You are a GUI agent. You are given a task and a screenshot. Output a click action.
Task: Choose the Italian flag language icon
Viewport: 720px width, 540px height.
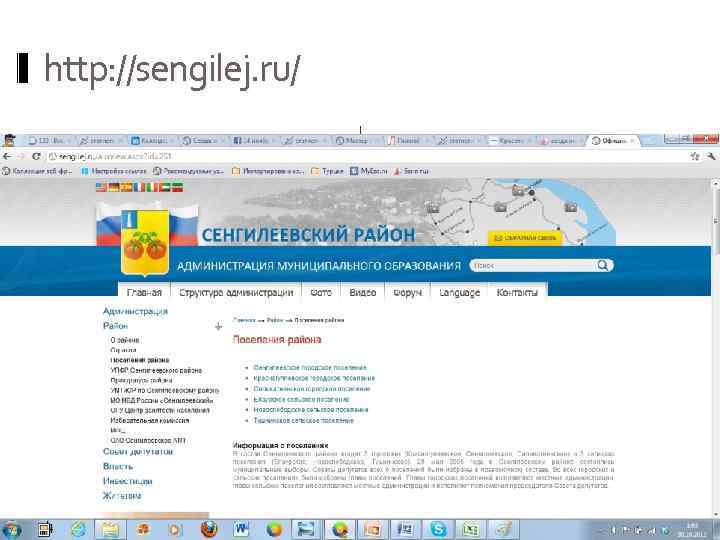coord(151,187)
